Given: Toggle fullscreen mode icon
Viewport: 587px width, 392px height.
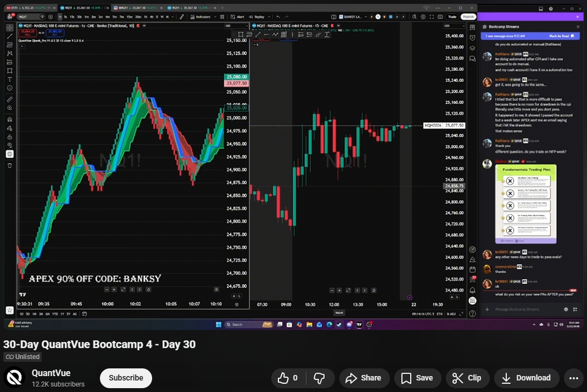Looking at the screenshot, I should click(432, 17).
